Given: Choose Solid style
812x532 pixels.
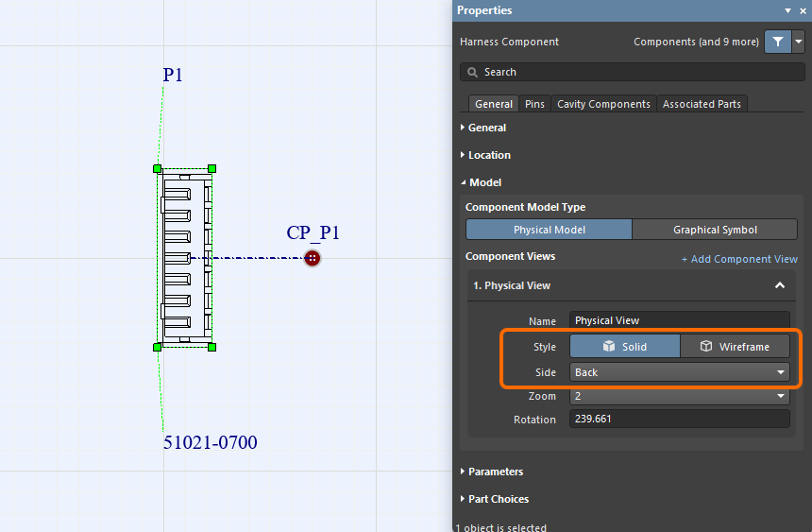Looking at the screenshot, I should (x=625, y=347).
